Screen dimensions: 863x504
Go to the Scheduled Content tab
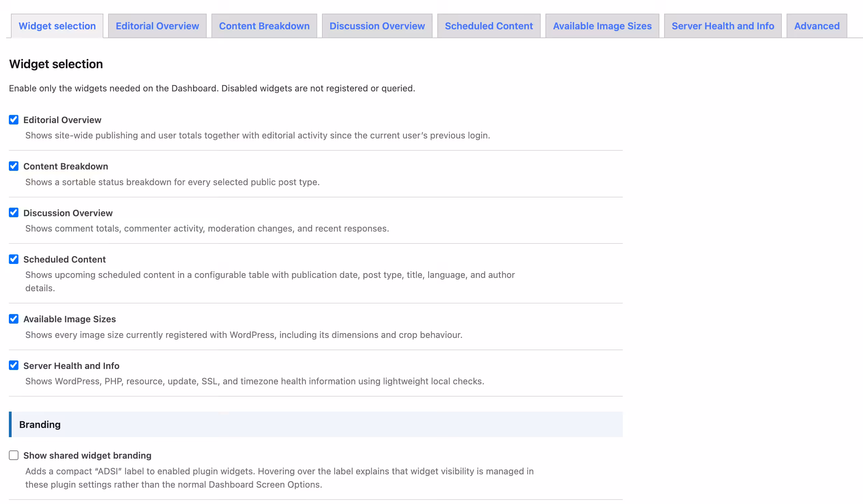coord(489,26)
